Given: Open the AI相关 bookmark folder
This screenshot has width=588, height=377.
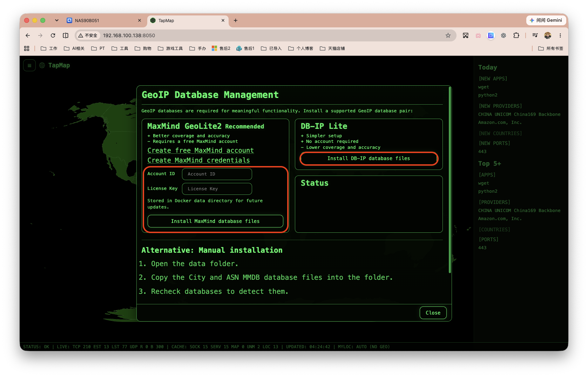Looking at the screenshot, I should click(x=74, y=48).
